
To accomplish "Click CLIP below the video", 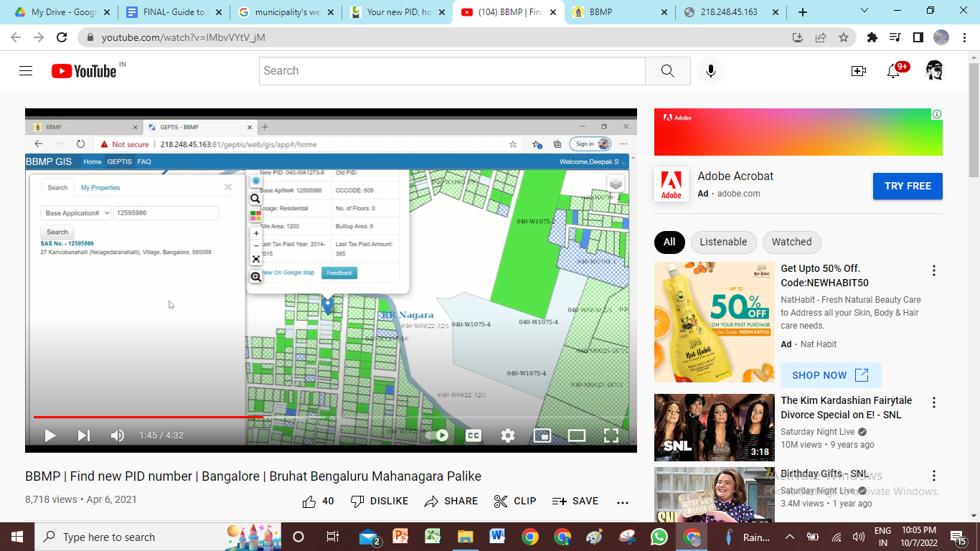I will 515,501.
